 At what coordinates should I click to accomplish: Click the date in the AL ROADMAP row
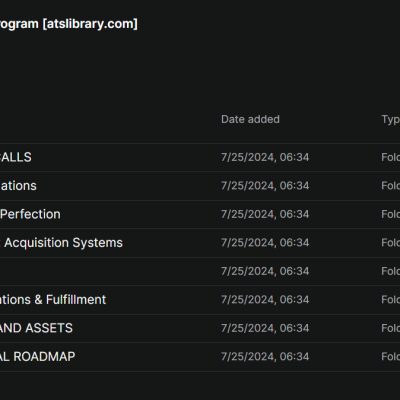coord(265,357)
